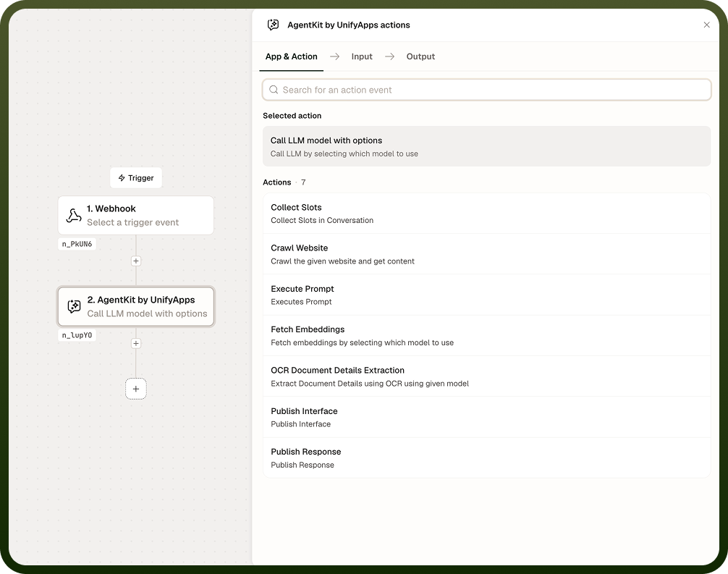Open the Input tab

(x=362, y=56)
